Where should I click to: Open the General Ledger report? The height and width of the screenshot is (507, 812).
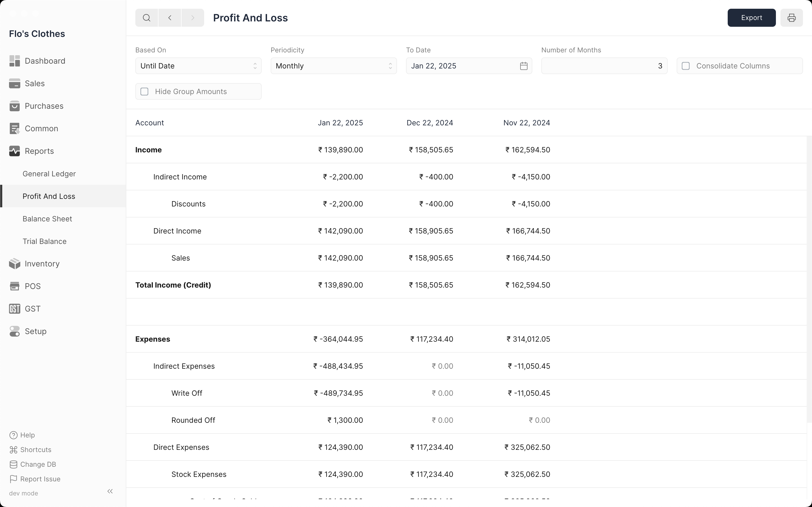point(49,174)
